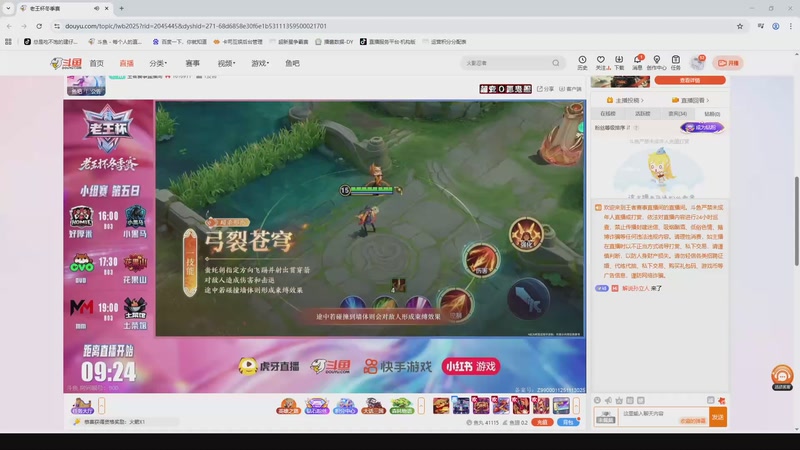This screenshot has width=800, height=450.
Task: Open the 历史 history clock icon
Action: click(x=582, y=60)
